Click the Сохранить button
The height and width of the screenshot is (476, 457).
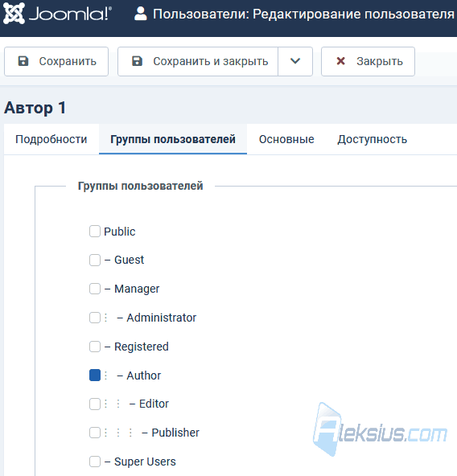point(56,61)
